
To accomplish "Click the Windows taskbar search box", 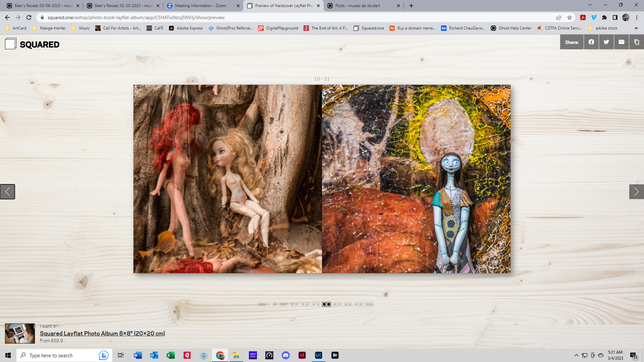I will pyautogui.click(x=64, y=355).
